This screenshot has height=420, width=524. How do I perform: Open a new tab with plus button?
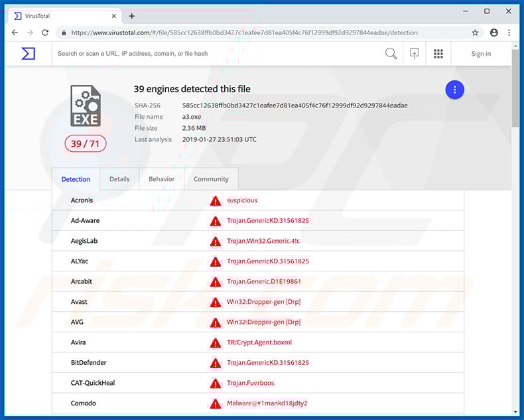(x=132, y=16)
